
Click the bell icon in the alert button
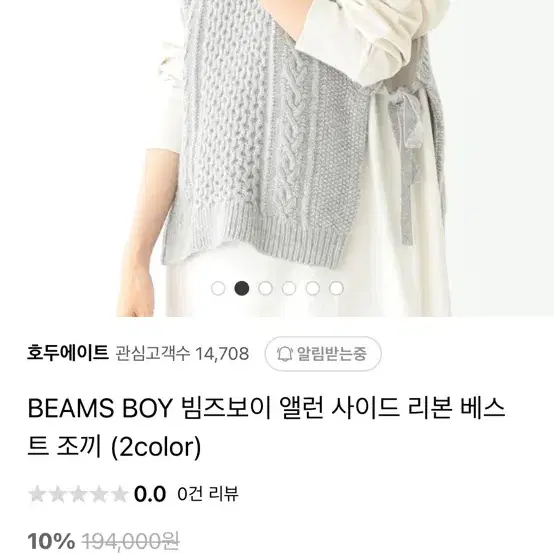click(284, 354)
